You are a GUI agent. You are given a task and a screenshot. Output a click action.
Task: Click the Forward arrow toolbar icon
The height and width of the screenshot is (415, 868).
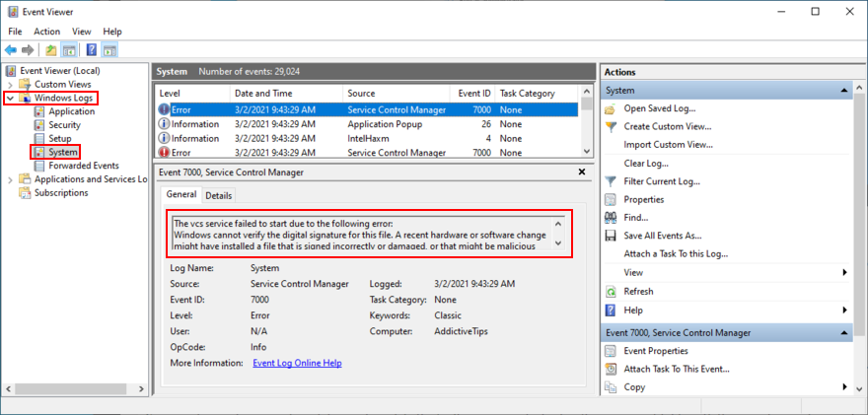[x=28, y=49]
